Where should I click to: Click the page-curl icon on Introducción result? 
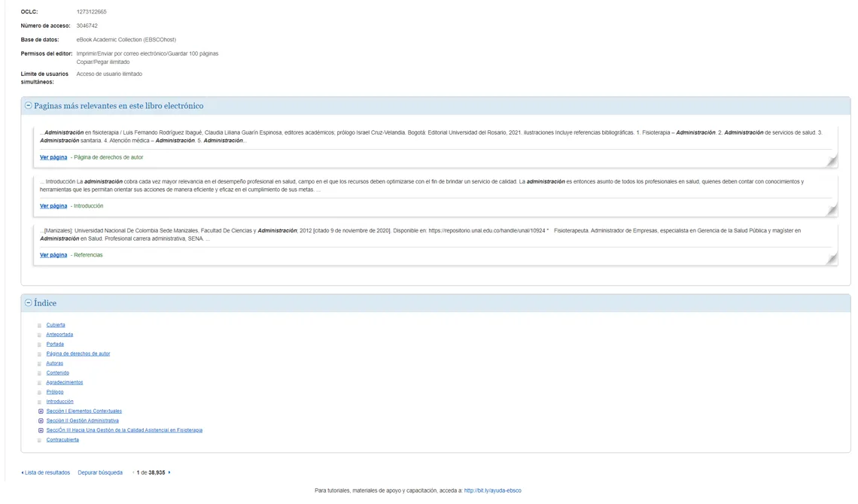832,209
